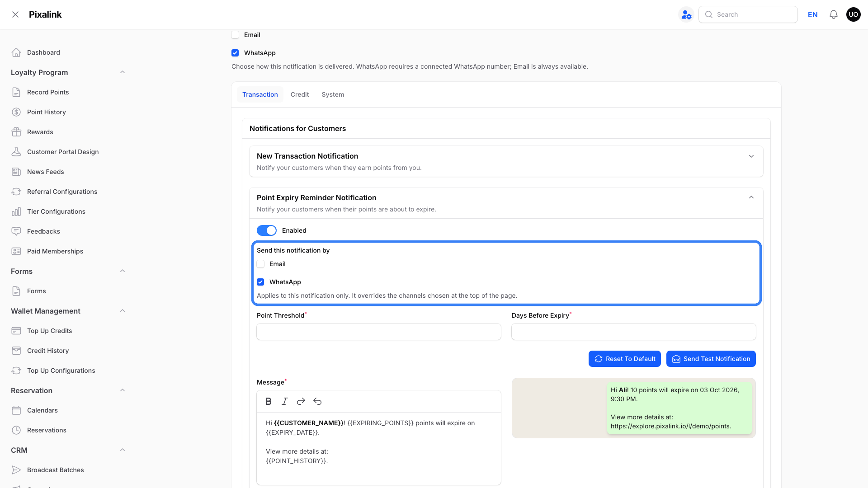Apply bold formatting in message editor
868x488 pixels.
click(269, 401)
